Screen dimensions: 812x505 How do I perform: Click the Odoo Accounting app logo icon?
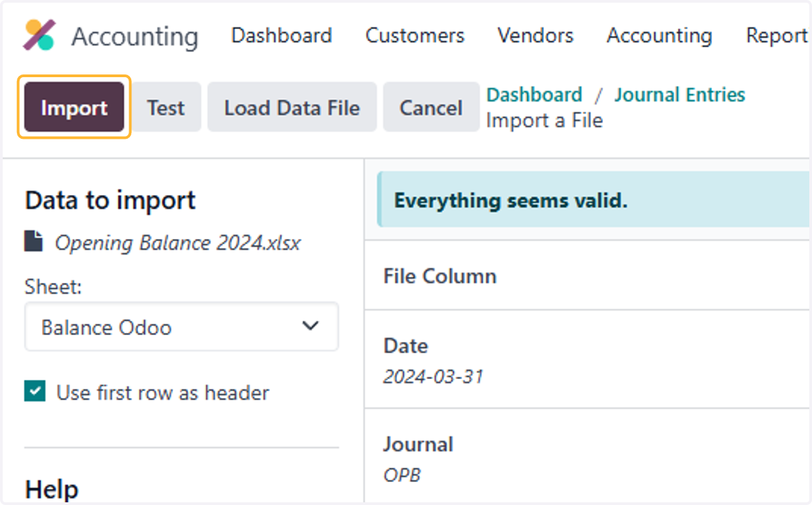click(39, 35)
